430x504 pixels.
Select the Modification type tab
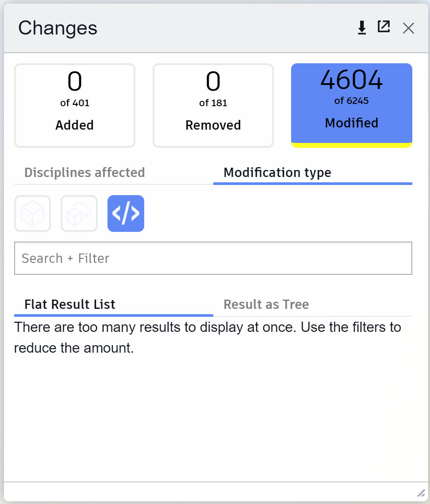(x=277, y=173)
